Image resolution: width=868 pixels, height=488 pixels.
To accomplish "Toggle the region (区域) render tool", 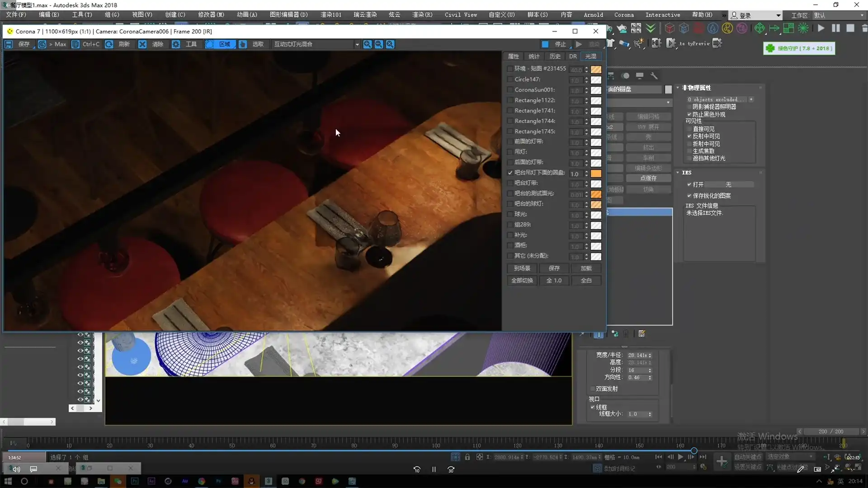I will (x=210, y=44).
